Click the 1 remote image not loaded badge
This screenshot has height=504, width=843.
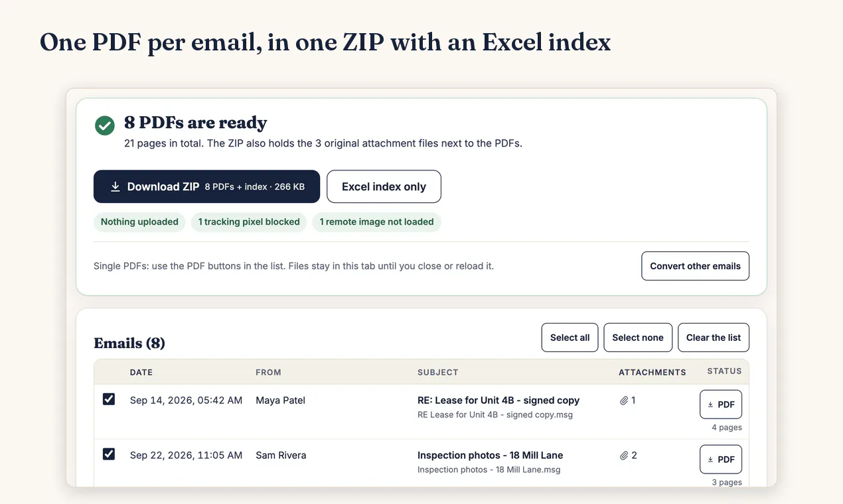click(x=376, y=222)
